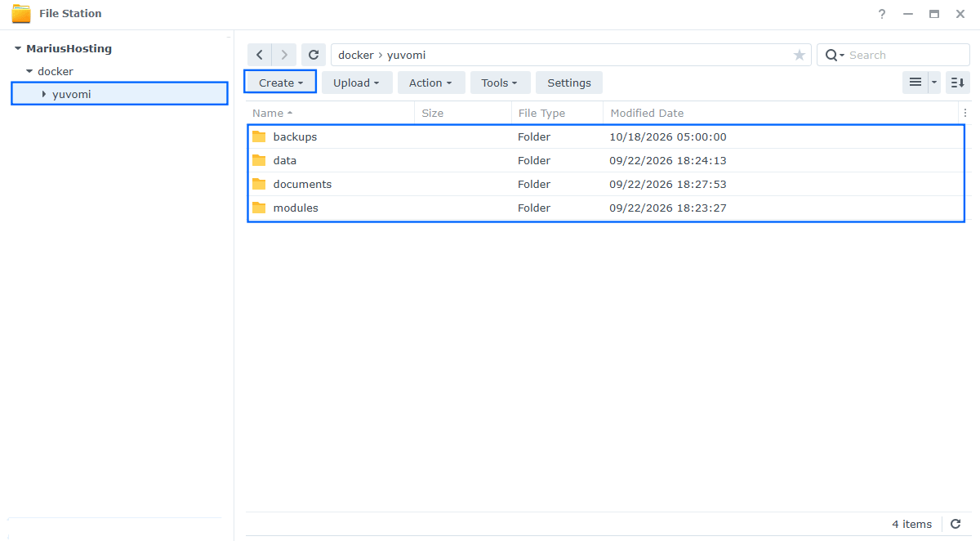Screen dimensions: 980x541
Task: Go forward with the right arrow button
Action: [x=284, y=55]
